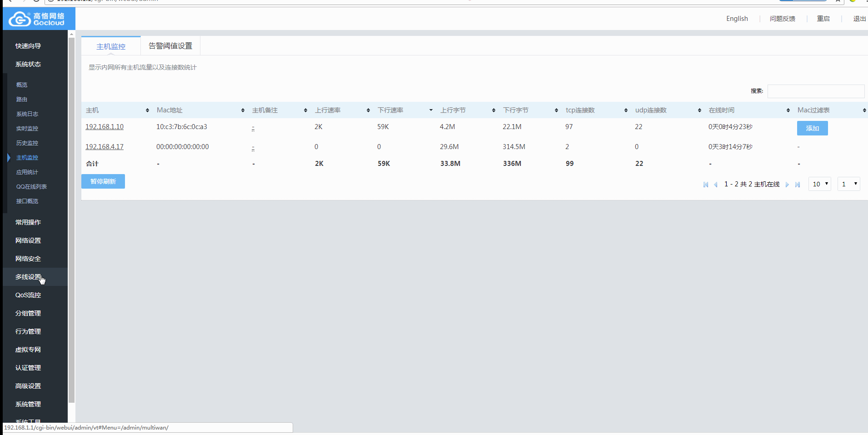Switch to 告警阈值设置 tab
This screenshot has height=435, width=868.
tap(170, 46)
